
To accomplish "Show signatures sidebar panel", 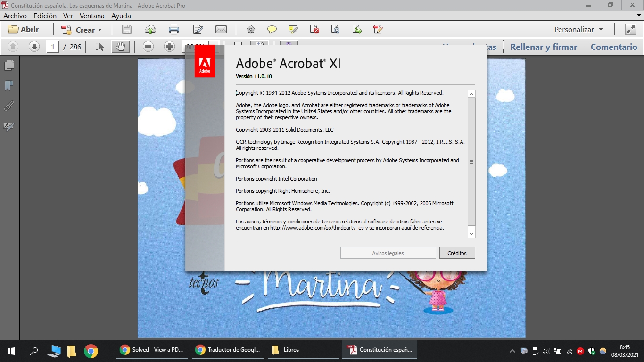I will click(x=9, y=126).
